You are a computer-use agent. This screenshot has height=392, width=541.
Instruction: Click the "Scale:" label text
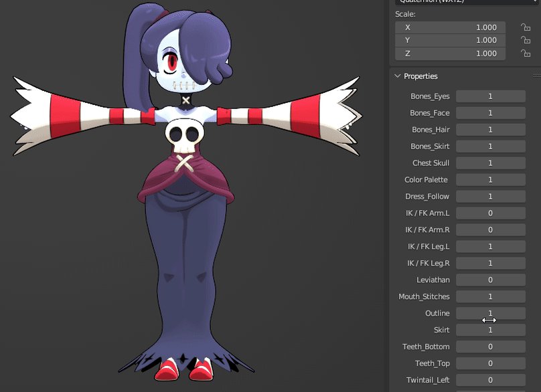[405, 14]
